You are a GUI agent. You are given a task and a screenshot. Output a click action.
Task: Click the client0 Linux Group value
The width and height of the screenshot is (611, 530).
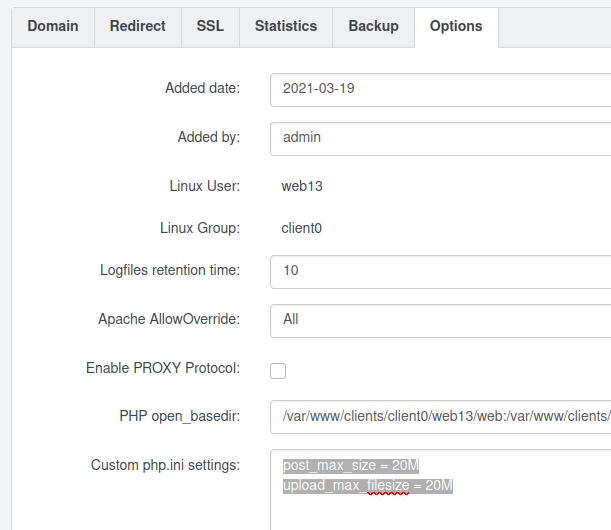click(x=302, y=228)
